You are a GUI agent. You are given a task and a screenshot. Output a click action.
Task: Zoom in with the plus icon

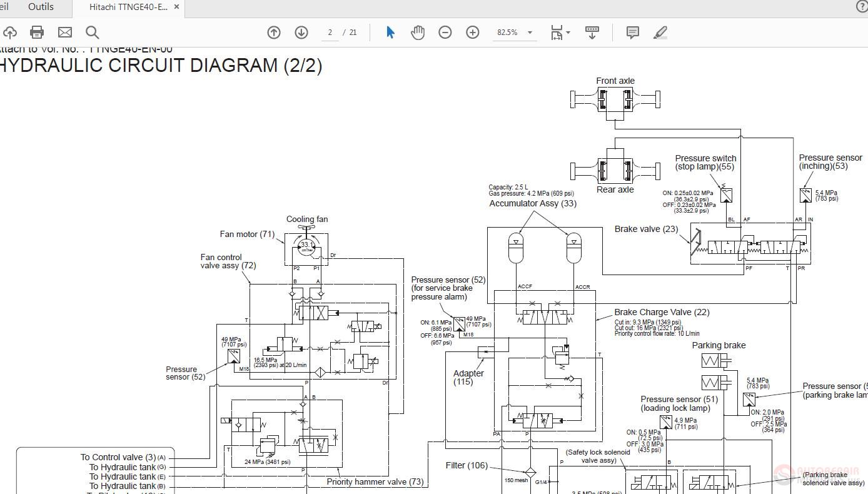473,33
